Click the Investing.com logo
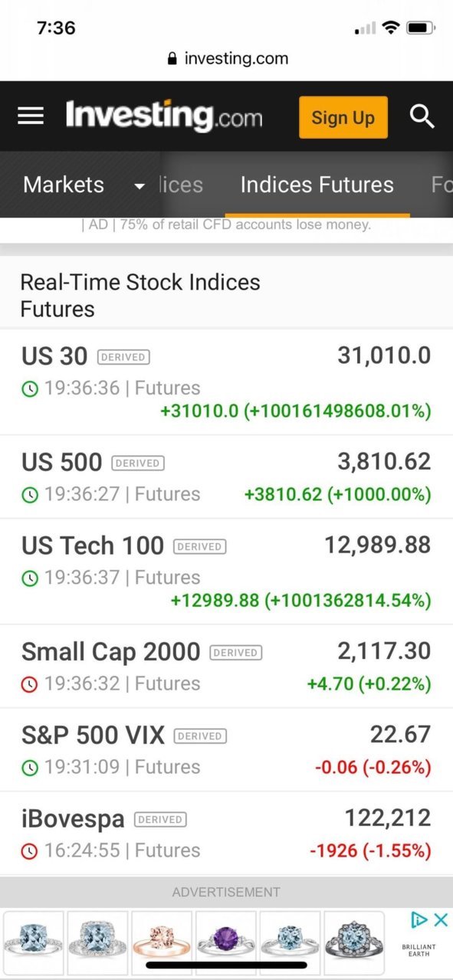Image resolution: width=453 pixels, height=980 pixels. click(x=164, y=116)
